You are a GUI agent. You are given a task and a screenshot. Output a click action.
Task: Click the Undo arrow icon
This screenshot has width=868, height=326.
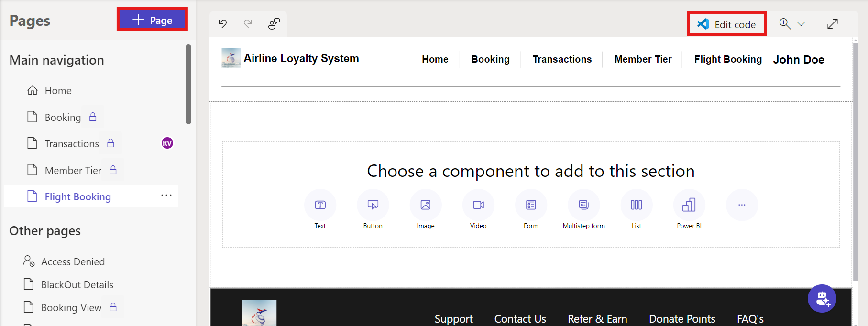click(223, 23)
